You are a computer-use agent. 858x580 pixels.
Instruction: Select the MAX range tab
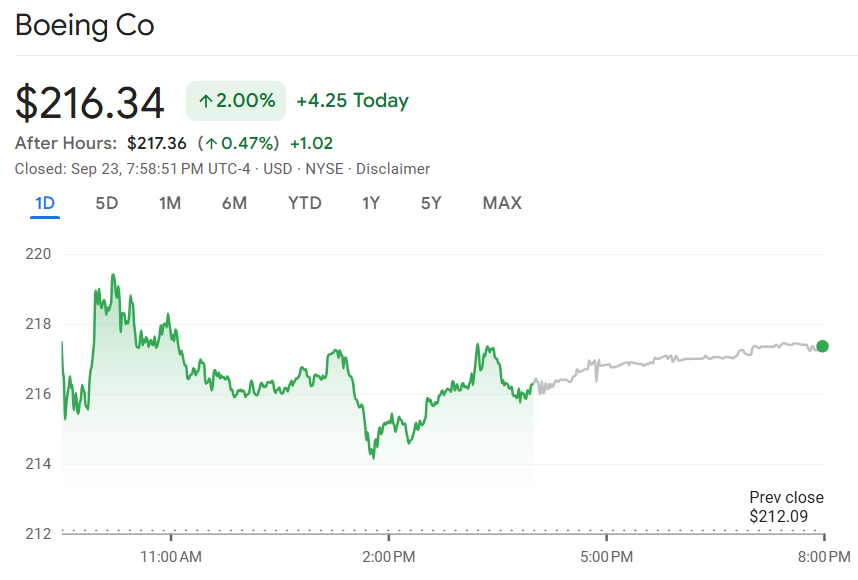click(502, 203)
